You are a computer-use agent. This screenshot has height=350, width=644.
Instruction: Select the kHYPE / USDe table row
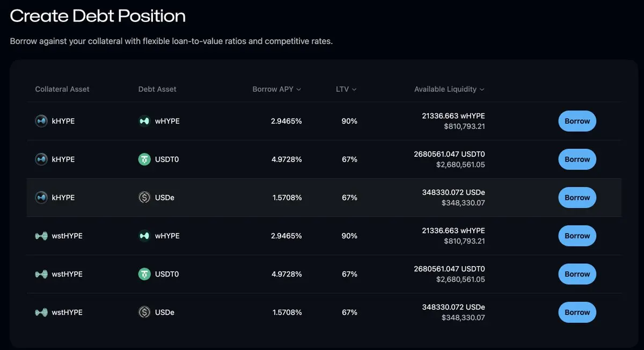click(225, 198)
